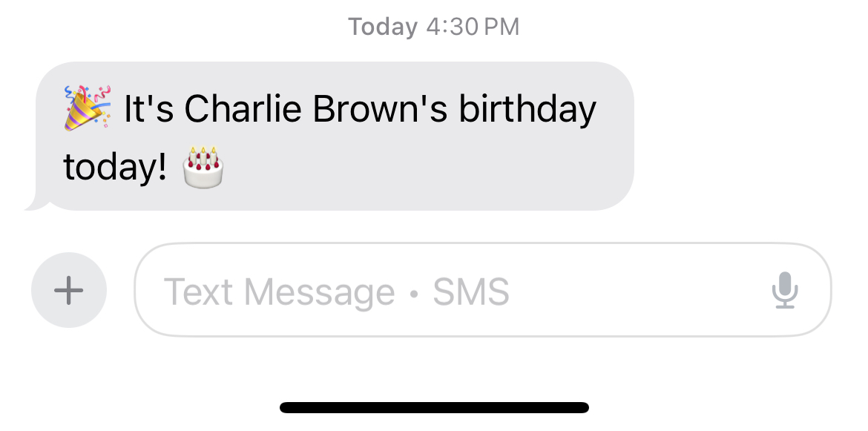Image resolution: width=868 pixels, height=431 pixels.
Task: Click the word "It's" in the message
Action: point(148,108)
